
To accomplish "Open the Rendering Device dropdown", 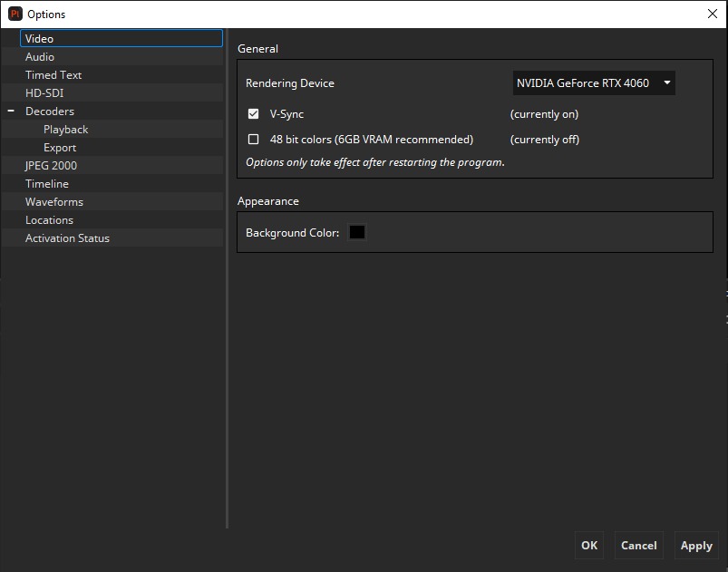I will [x=593, y=83].
